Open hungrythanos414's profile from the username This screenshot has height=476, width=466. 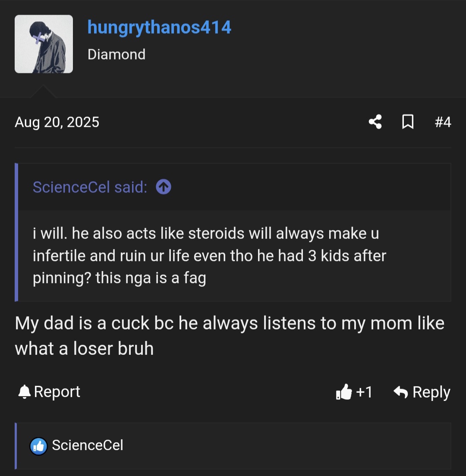[159, 28]
